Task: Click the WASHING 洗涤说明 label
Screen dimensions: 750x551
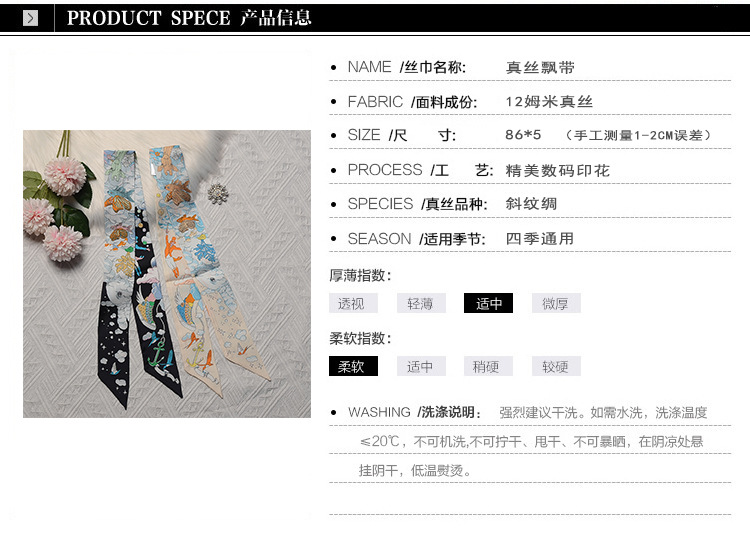Action: [415, 412]
